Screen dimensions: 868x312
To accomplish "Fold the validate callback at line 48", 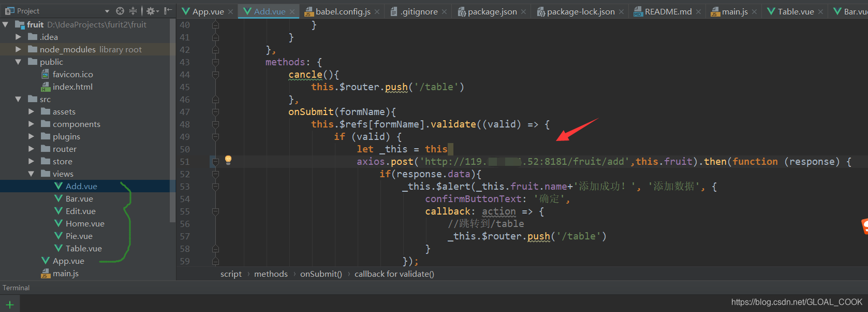I will tap(215, 124).
